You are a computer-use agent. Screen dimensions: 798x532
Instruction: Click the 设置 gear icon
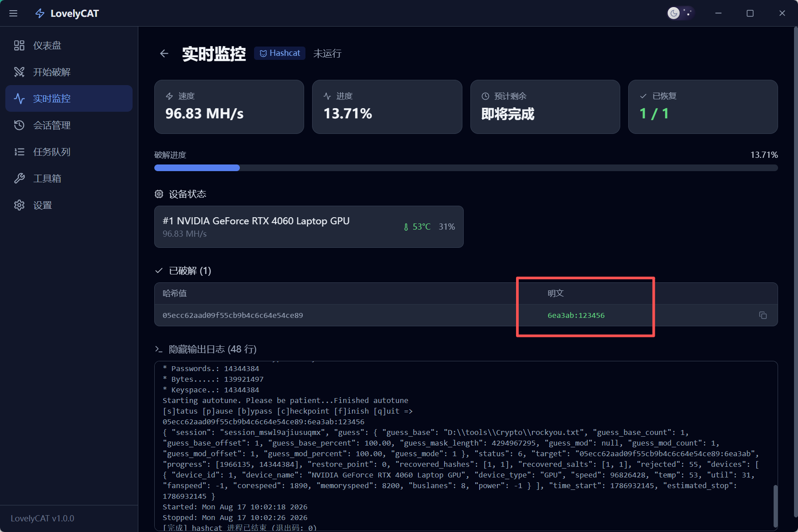pyautogui.click(x=19, y=205)
